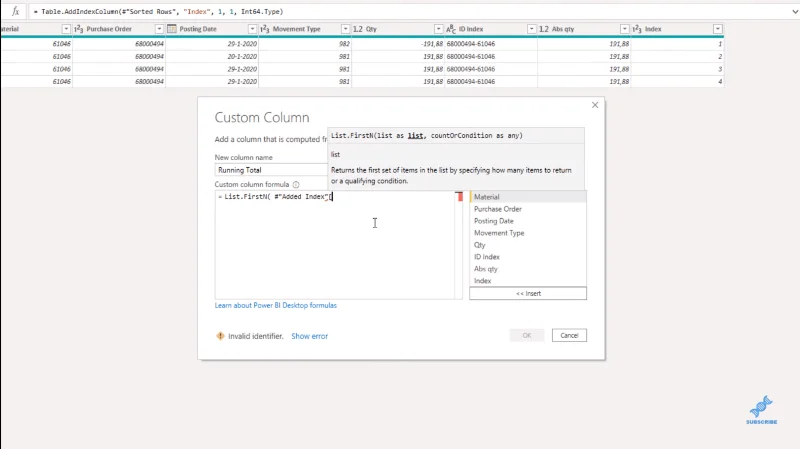Click the Movement Type data type icon

point(265,29)
